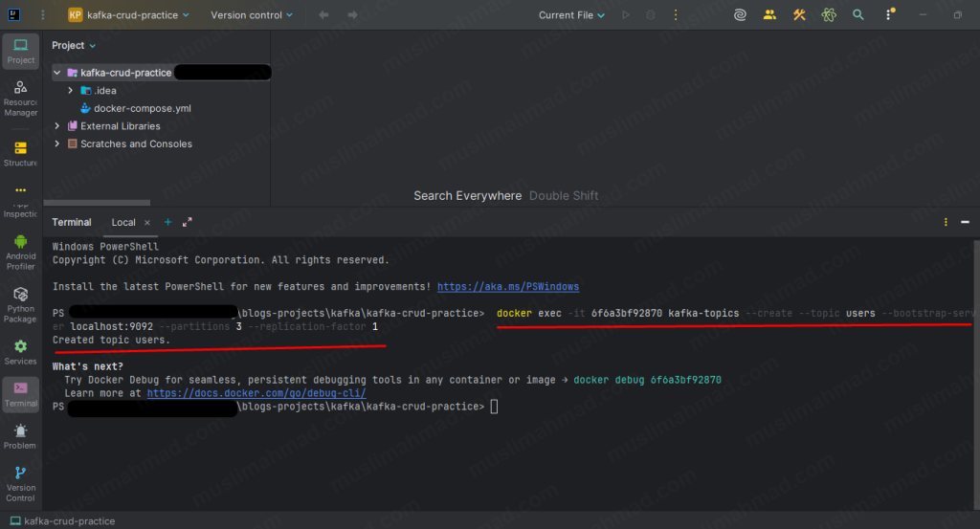This screenshot has width=980, height=529.
Task: Restore the IDE window size
Action: 957,15
